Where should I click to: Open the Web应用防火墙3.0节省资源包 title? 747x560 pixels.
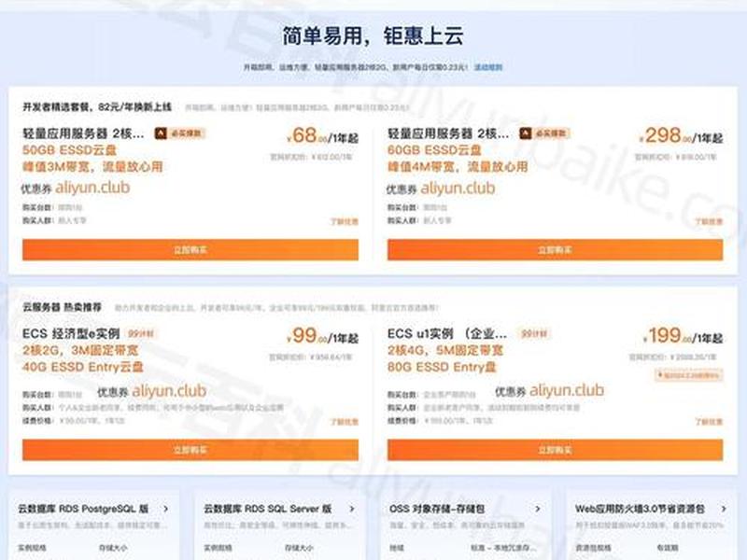pyautogui.click(x=640, y=509)
